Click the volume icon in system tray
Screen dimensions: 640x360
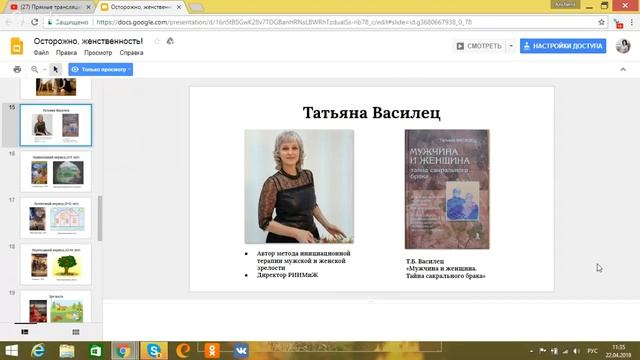coord(576,351)
